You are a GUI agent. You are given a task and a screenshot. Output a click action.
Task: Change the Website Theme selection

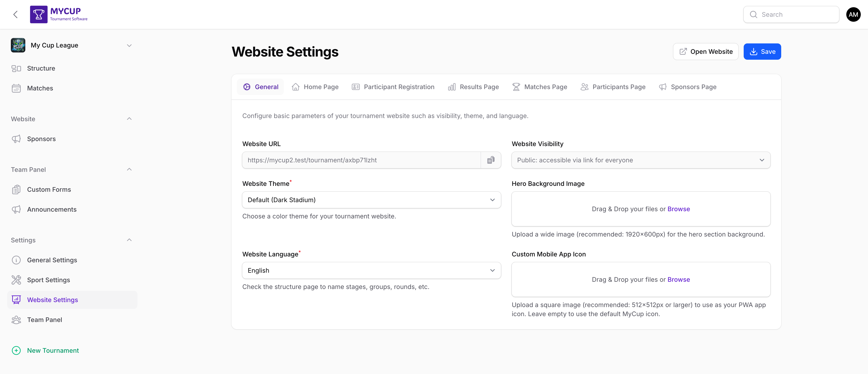(371, 199)
